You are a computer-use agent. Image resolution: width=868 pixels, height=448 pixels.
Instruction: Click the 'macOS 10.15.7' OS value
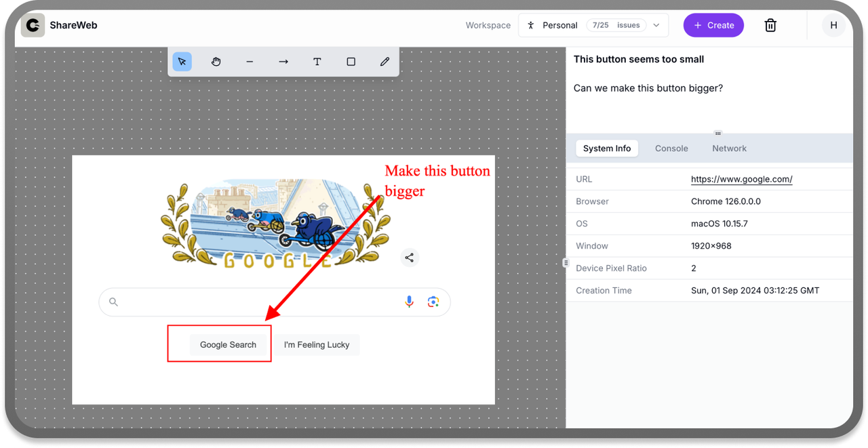pos(719,224)
